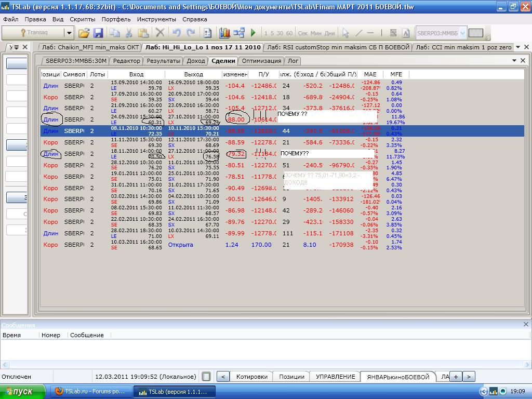Open Firefox TSLab.ru Forums taskbar item

90,391
